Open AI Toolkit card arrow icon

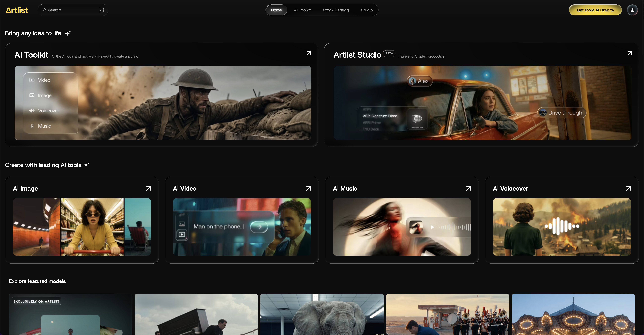point(309,53)
